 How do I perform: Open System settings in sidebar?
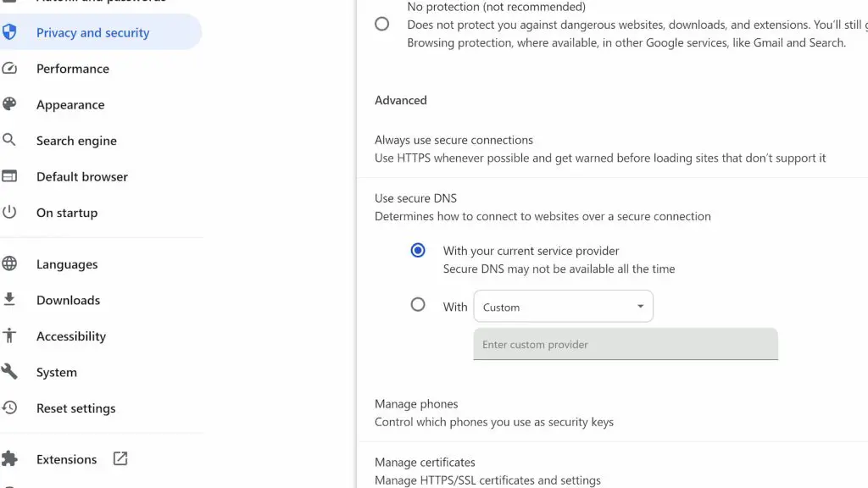[57, 373]
